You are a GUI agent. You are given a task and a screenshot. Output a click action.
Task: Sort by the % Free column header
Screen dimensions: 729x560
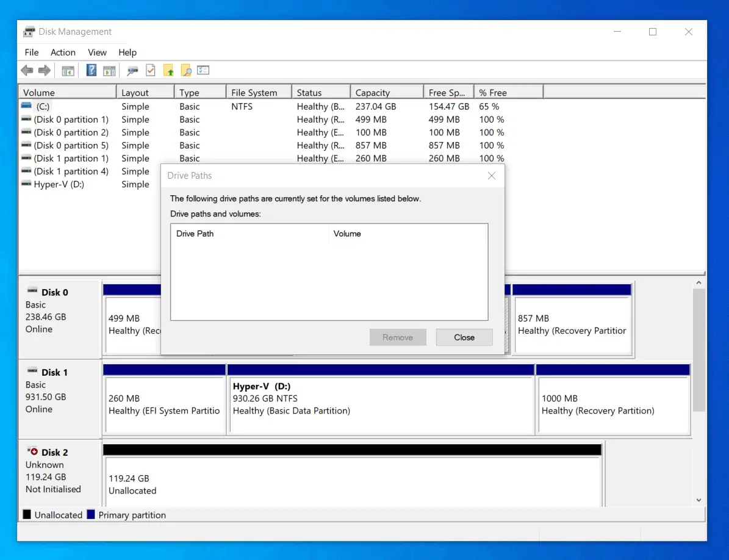(508, 93)
